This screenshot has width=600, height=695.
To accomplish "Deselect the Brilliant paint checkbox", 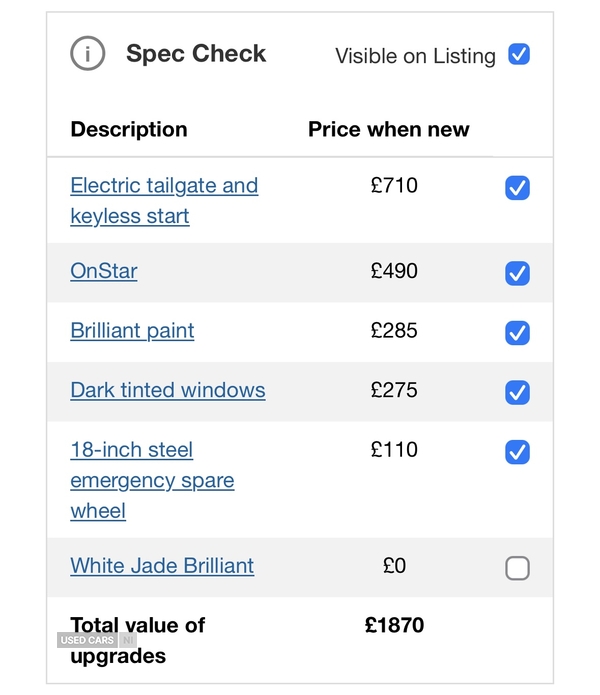I will [517, 333].
